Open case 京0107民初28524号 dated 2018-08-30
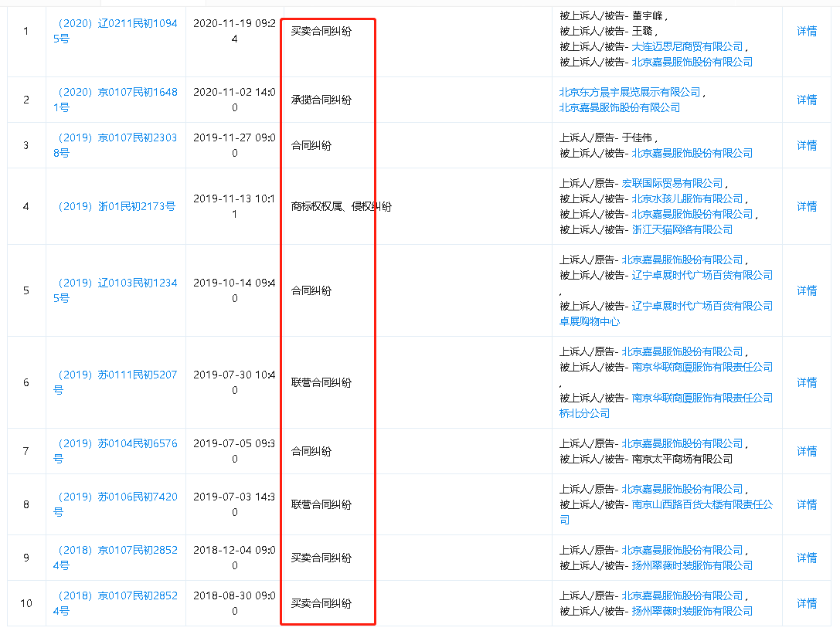The image size is (840, 631). pyautogui.click(x=115, y=602)
